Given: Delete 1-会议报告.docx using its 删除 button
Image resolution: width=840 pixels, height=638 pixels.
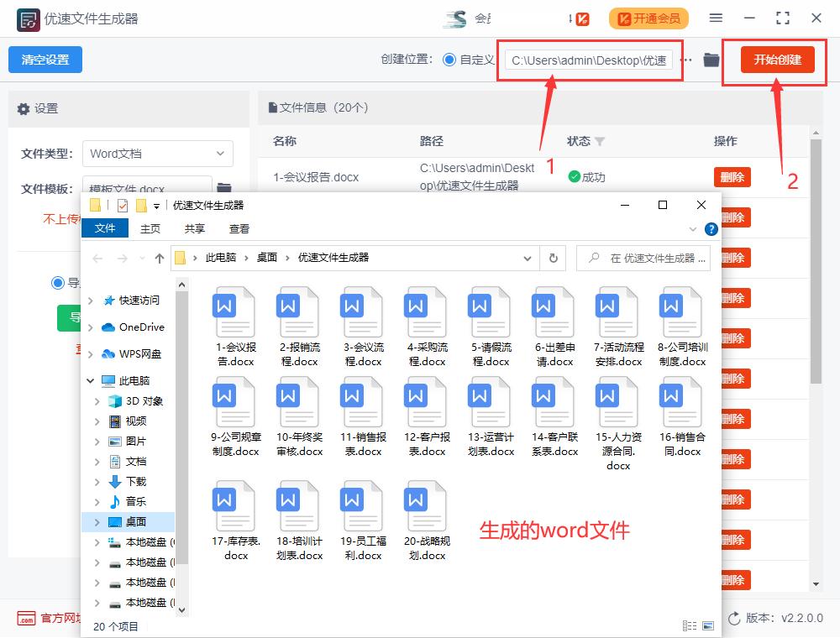Looking at the screenshot, I should coord(732,177).
